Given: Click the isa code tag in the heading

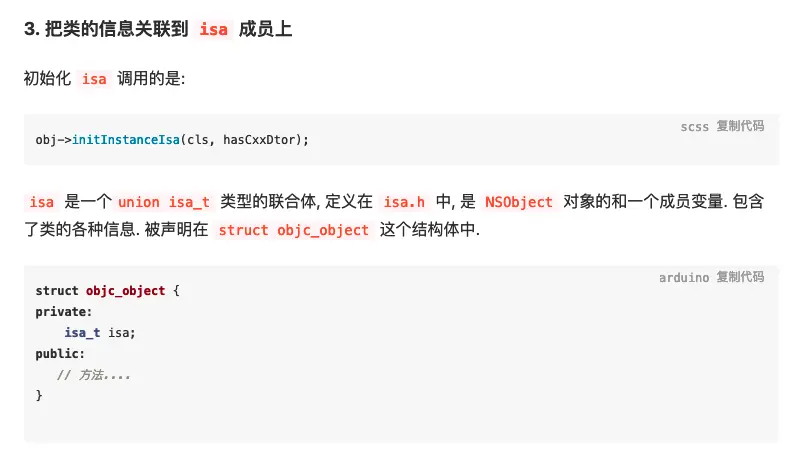Looking at the screenshot, I should tap(213, 29).
